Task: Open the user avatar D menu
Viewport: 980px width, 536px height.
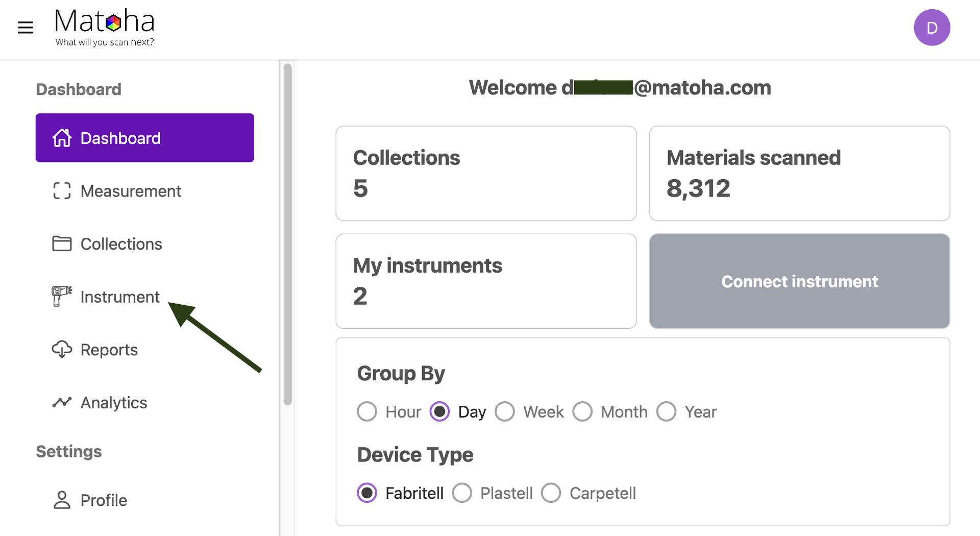Action: [932, 28]
